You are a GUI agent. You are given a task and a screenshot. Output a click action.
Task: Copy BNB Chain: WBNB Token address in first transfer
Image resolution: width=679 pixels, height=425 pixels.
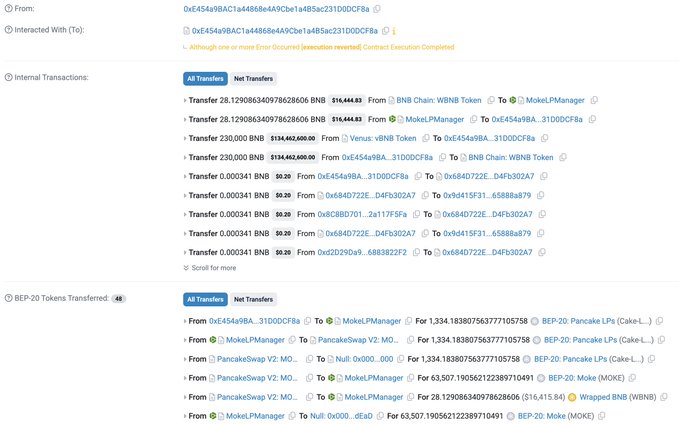(x=491, y=100)
